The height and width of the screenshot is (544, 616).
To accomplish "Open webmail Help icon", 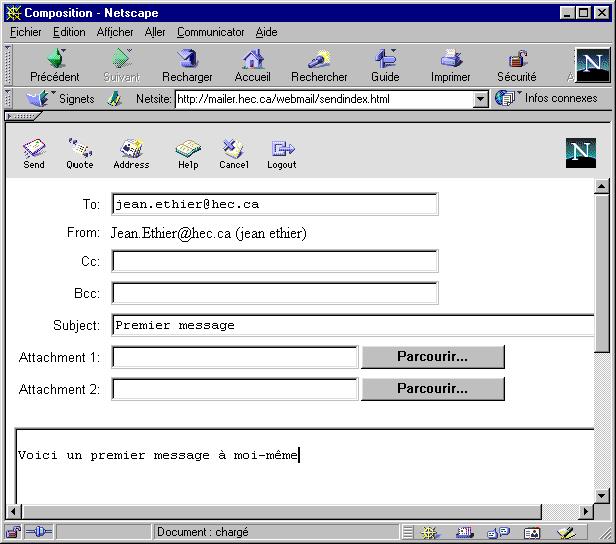I will (188, 148).
